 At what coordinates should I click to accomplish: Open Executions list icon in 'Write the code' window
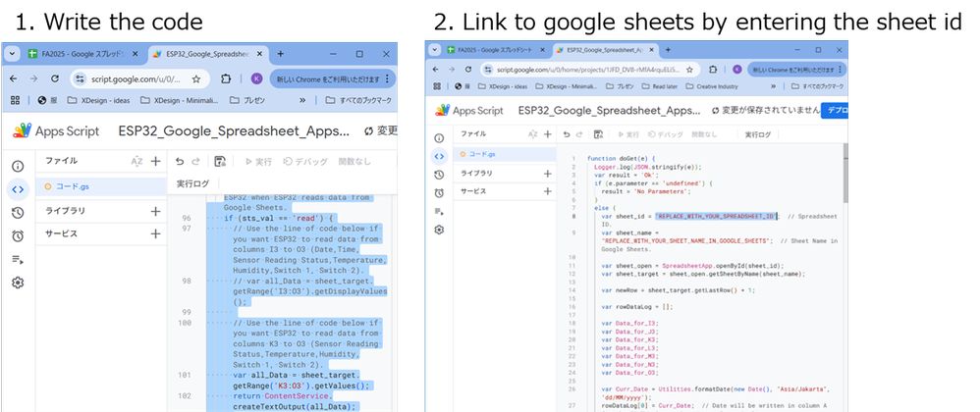[18, 260]
